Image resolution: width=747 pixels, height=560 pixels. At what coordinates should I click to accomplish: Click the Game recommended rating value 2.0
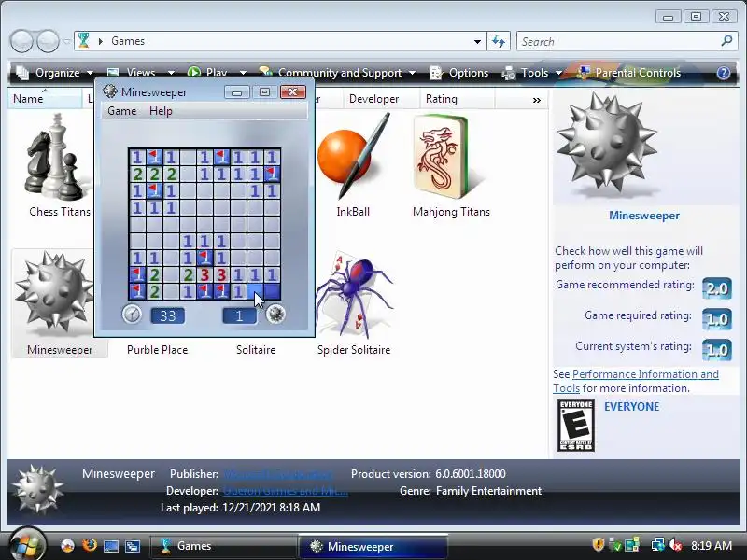(716, 288)
